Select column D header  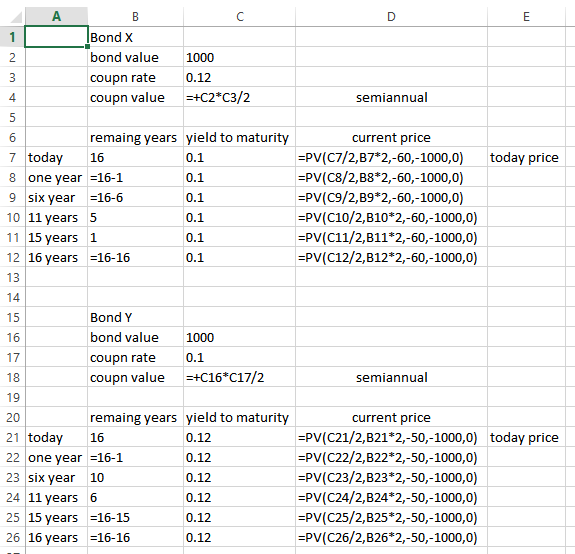tap(391, 16)
